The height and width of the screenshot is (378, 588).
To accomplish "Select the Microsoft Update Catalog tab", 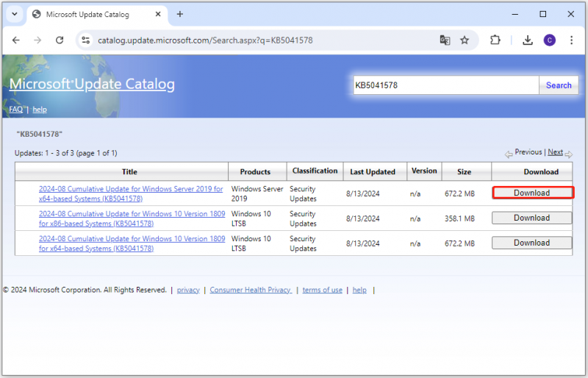I will tap(97, 14).
